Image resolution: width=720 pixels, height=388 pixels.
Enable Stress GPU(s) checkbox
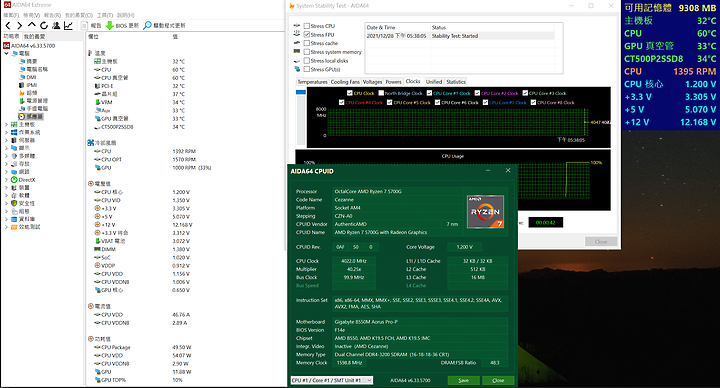307,69
